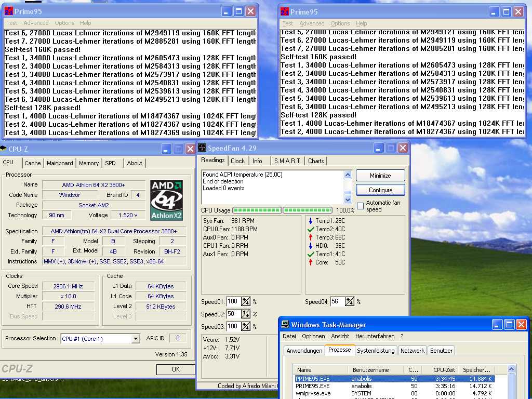The width and height of the screenshot is (532, 399).
Task: Open Help menu in right Prime95 window
Action: [362, 23]
